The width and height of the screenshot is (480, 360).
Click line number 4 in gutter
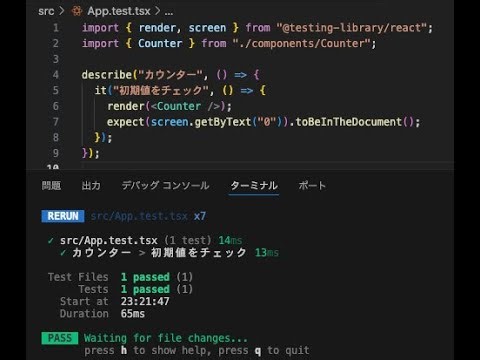point(56,75)
